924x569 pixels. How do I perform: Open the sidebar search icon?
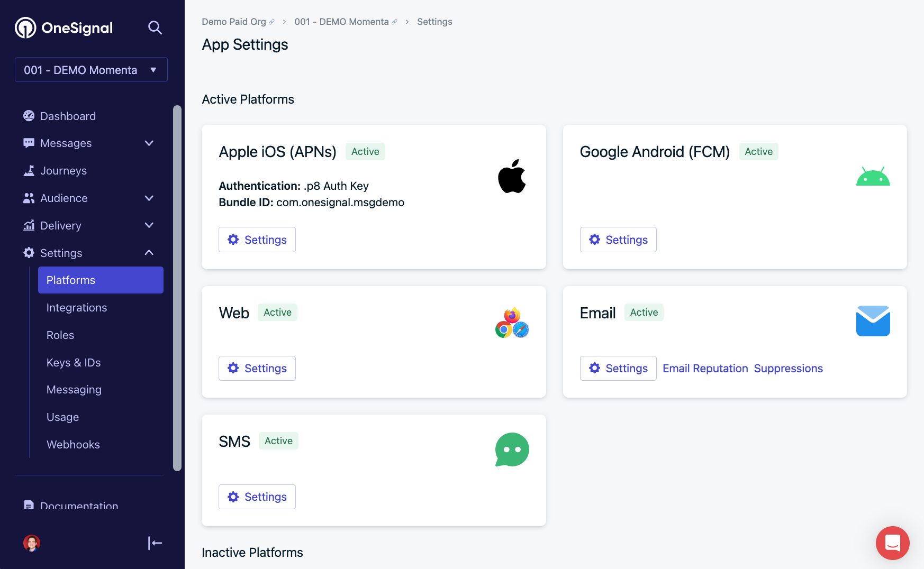point(155,27)
